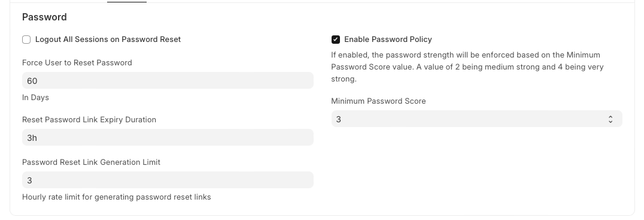Click the 'Reset Password Link Expiry Duration' label
Screen dimensions: 644x220
click(89, 120)
